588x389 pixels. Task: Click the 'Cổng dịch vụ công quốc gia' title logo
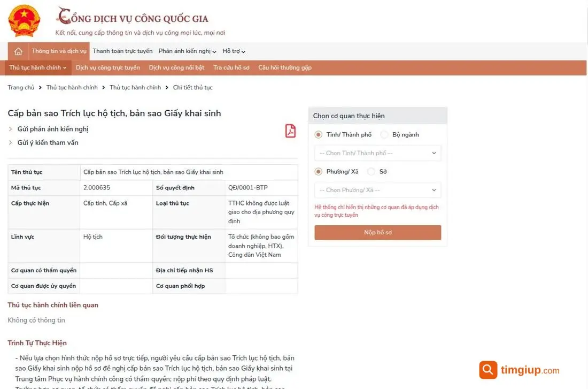(133, 17)
